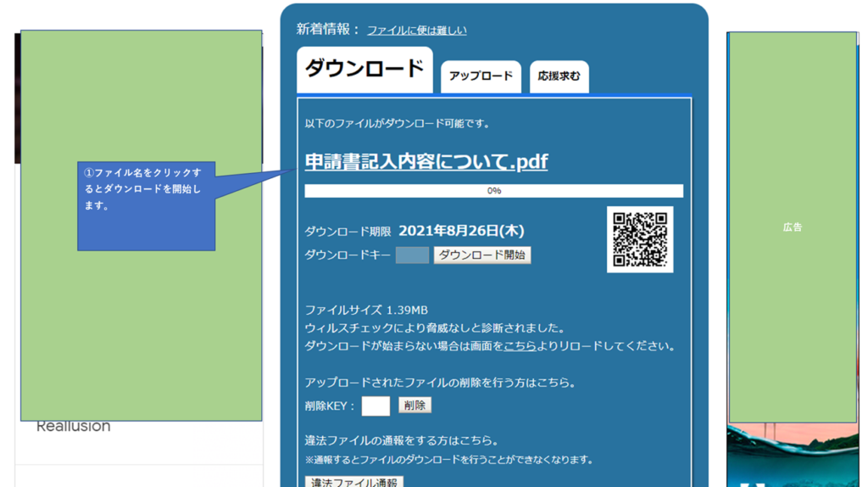The image size is (868, 487).
Task: Open the 応援求む tab
Action: [559, 76]
